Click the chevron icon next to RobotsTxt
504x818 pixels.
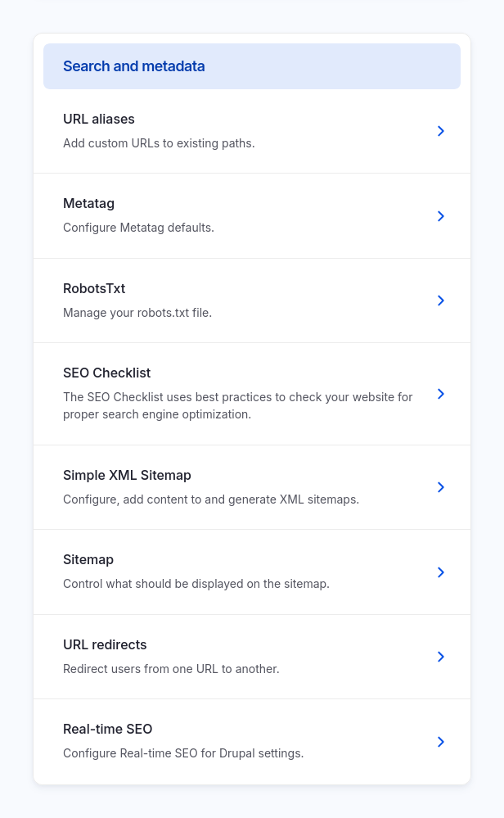click(441, 301)
